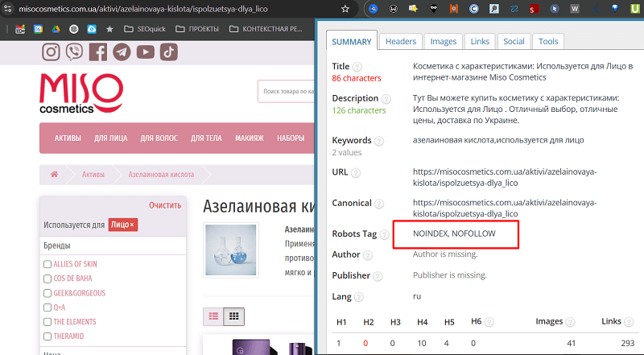The width and height of the screenshot is (644, 355).
Task: Click the blue diamond extension icon
Action: (615, 9)
